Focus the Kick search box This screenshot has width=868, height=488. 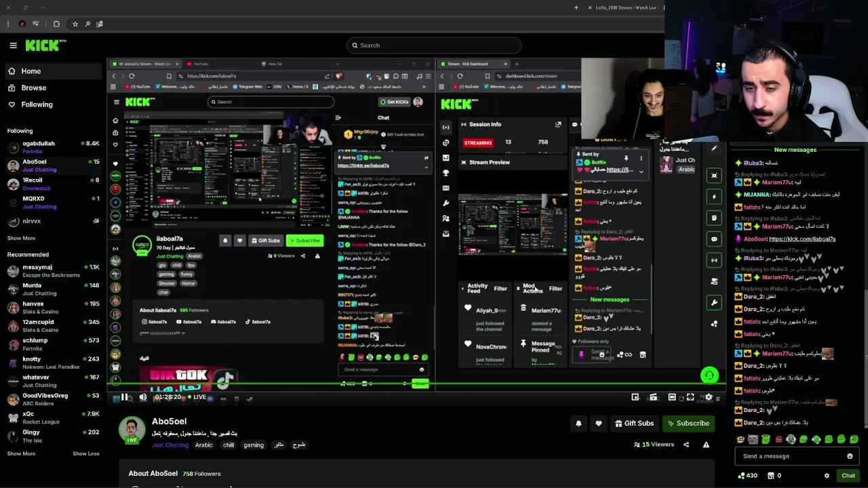tap(434, 45)
